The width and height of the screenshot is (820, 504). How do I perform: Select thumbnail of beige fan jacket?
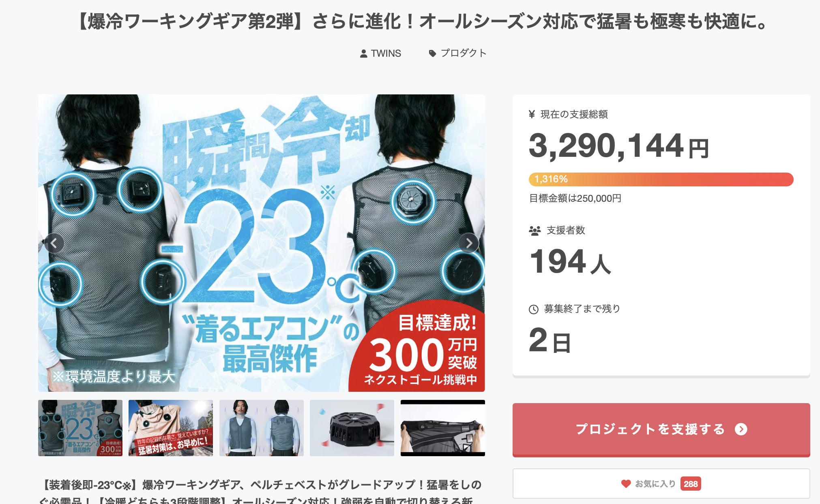click(171, 428)
